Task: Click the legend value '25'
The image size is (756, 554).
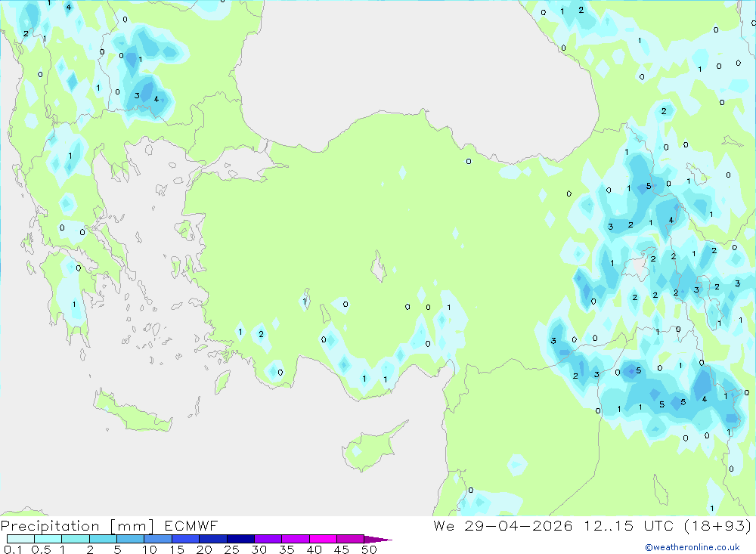Action: tap(231, 549)
